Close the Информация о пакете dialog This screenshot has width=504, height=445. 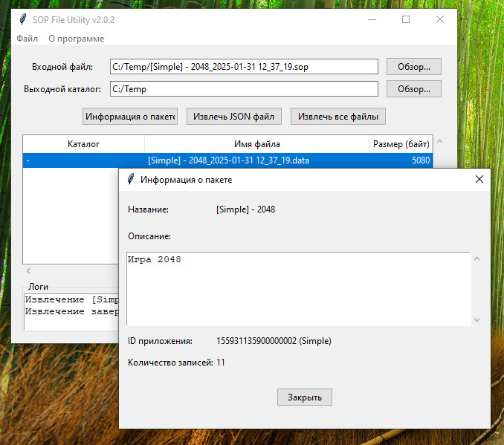[x=479, y=179]
